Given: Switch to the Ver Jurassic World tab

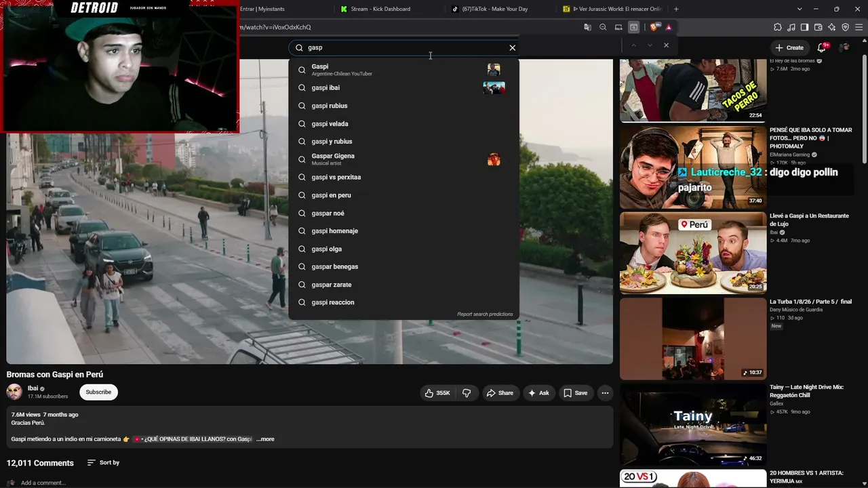Looking at the screenshot, I should tap(612, 9).
